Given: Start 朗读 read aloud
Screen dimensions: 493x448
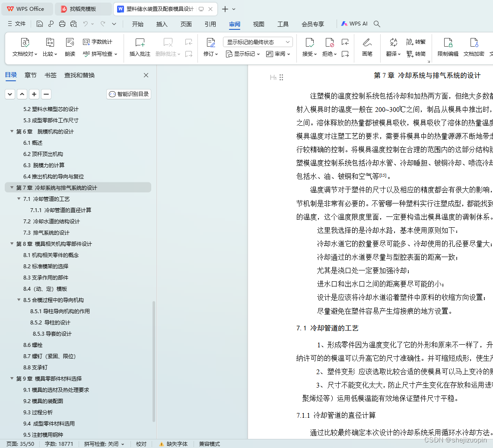Looking at the screenshot, I should tap(70, 47).
